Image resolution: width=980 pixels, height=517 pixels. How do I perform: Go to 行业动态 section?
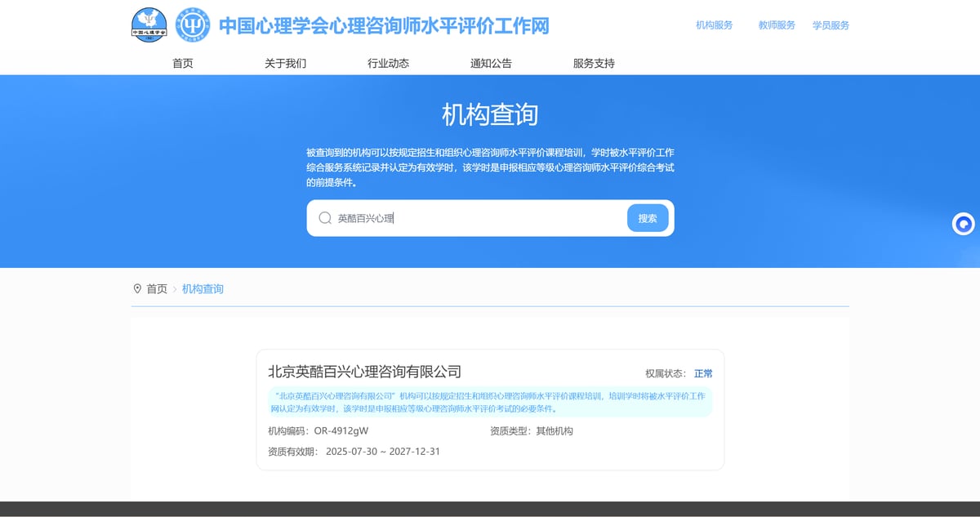(388, 63)
